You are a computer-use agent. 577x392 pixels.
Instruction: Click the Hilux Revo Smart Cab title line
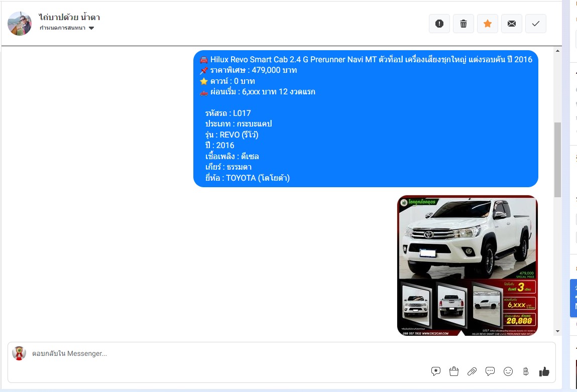(x=366, y=60)
